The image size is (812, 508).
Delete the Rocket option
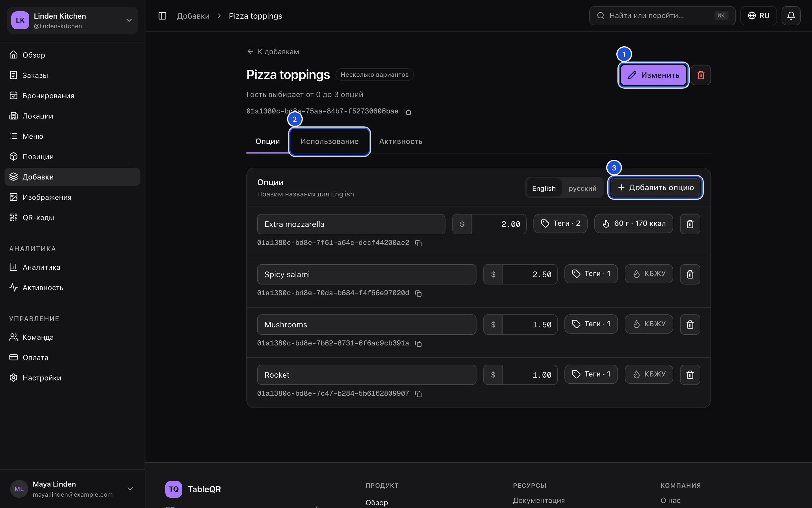[x=690, y=375]
